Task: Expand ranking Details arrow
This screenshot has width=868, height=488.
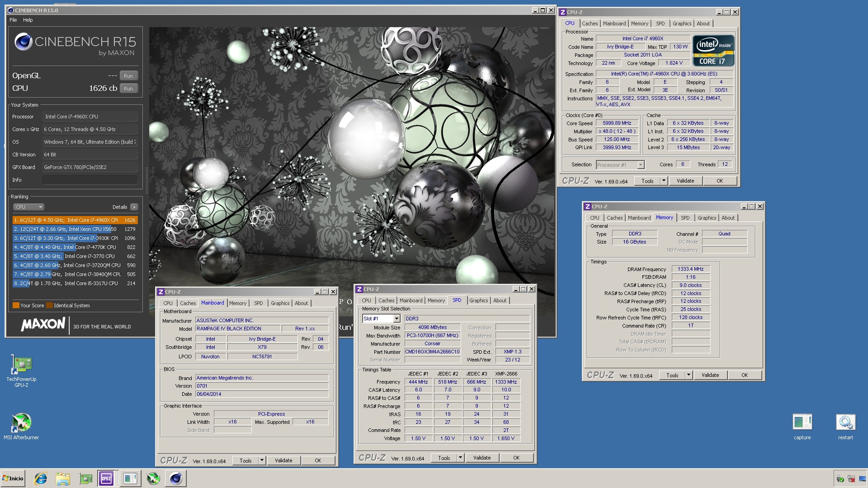Action: click(x=134, y=207)
